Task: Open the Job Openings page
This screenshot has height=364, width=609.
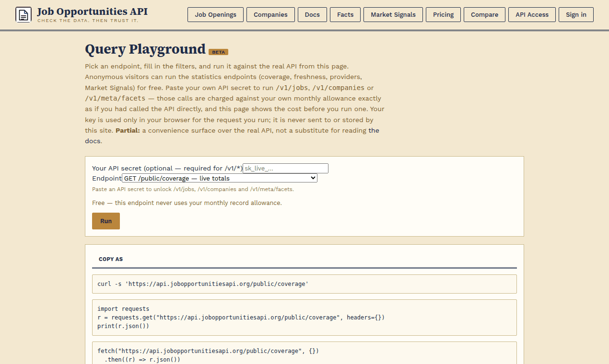Action: [x=215, y=15]
